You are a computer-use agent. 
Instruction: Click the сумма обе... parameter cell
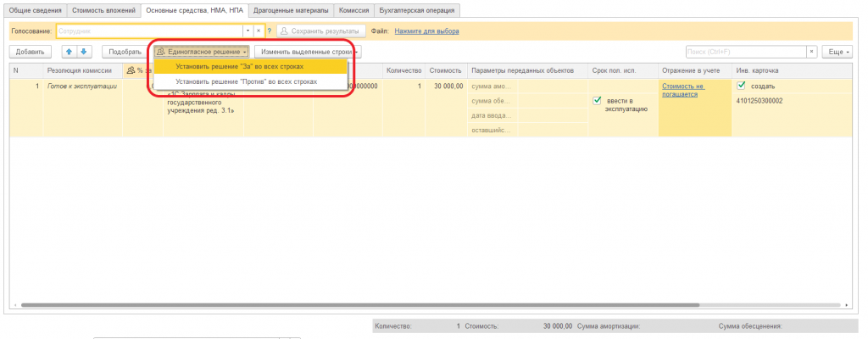(x=493, y=101)
